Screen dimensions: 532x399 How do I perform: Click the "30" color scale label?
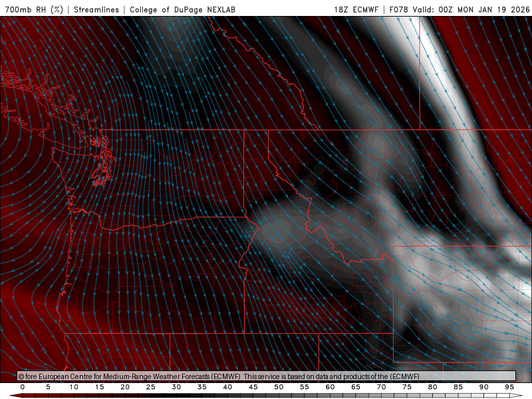tap(176, 387)
